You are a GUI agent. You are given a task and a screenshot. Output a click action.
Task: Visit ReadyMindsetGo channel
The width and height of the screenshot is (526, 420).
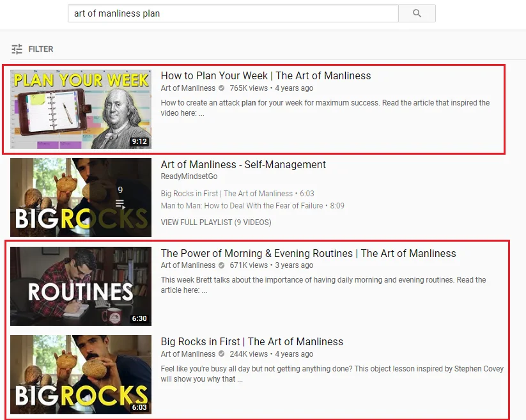tap(189, 176)
